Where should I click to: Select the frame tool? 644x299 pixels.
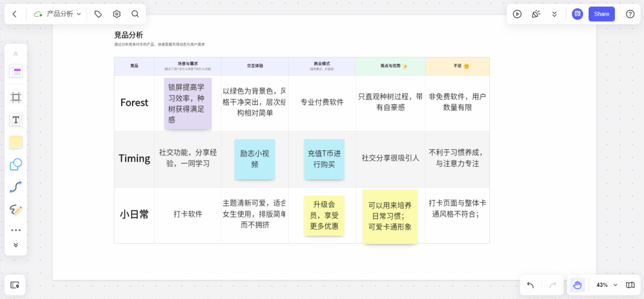pos(16,97)
